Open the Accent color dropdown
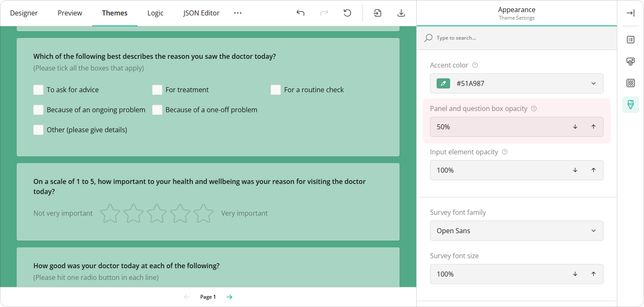The width and height of the screenshot is (644, 307). pyautogui.click(x=593, y=83)
